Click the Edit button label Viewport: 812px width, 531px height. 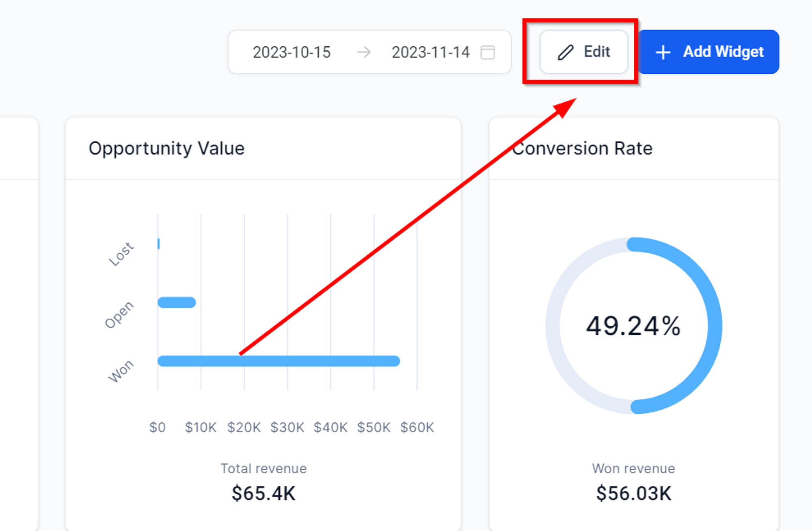[x=597, y=52]
